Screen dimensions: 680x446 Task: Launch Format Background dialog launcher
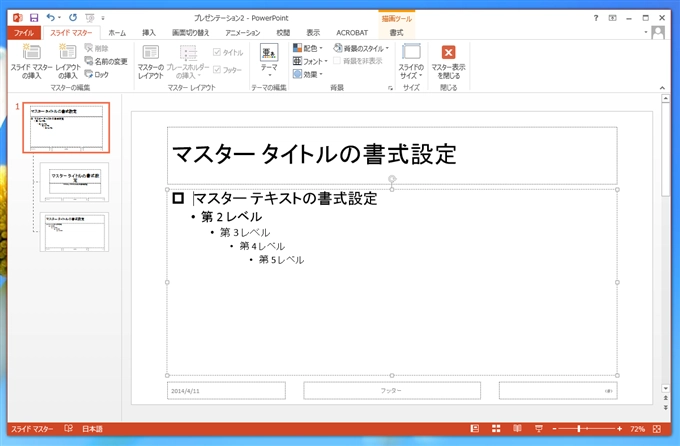[x=390, y=88]
